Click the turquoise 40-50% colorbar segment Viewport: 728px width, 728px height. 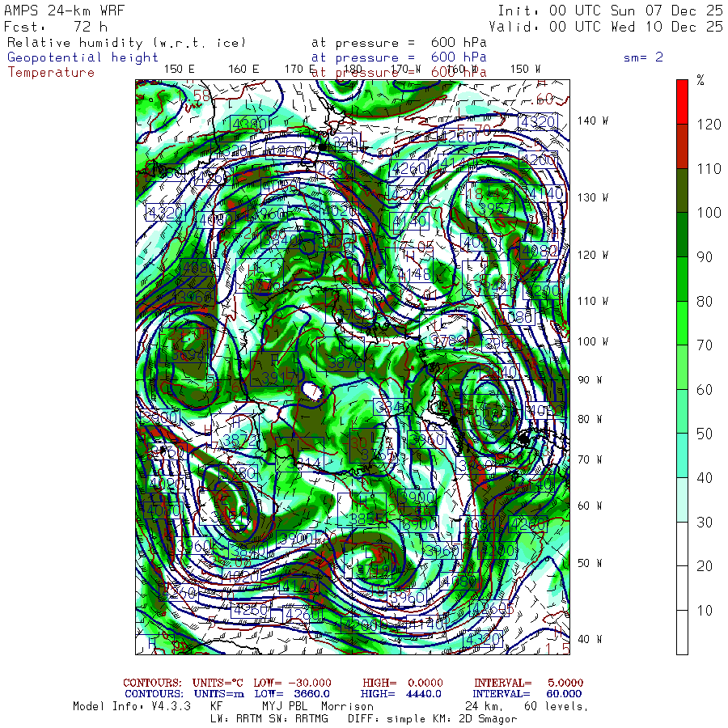[682, 455]
